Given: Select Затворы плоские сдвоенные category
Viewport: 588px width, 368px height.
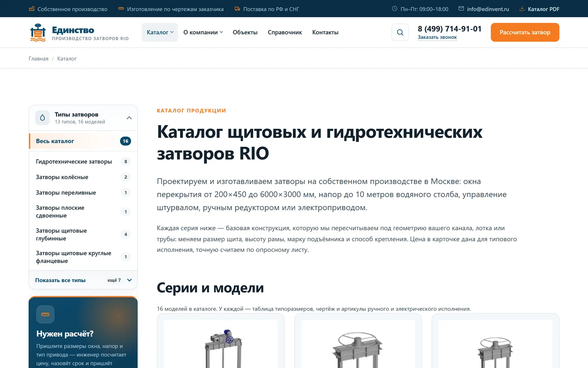Looking at the screenshot, I should pyautogui.click(x=83, y=212).
